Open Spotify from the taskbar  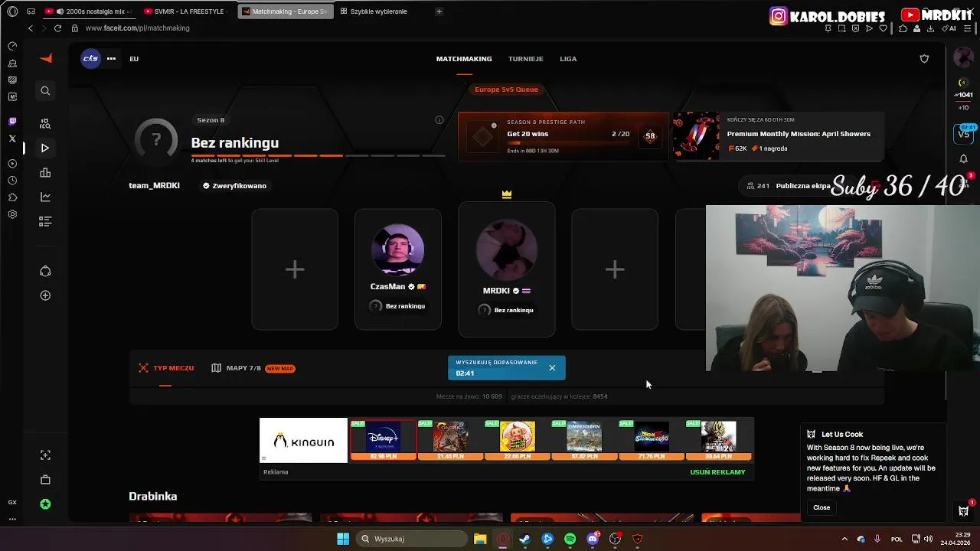tap(570, 539)
